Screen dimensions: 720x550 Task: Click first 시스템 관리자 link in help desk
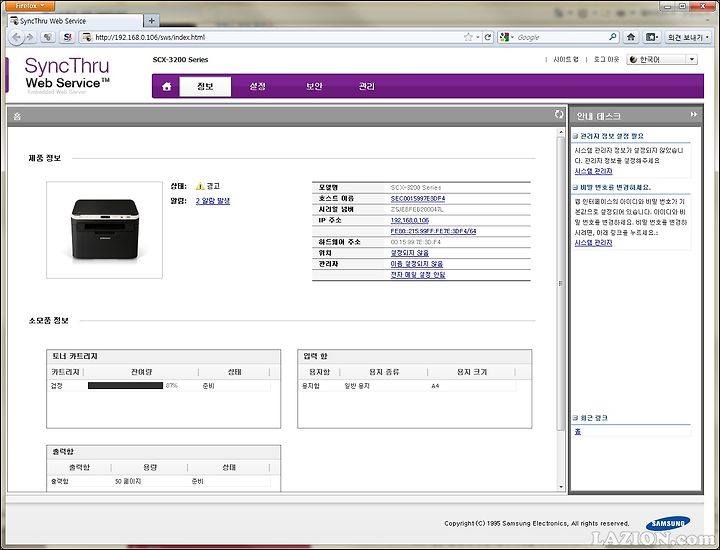(x=593, y=171)
